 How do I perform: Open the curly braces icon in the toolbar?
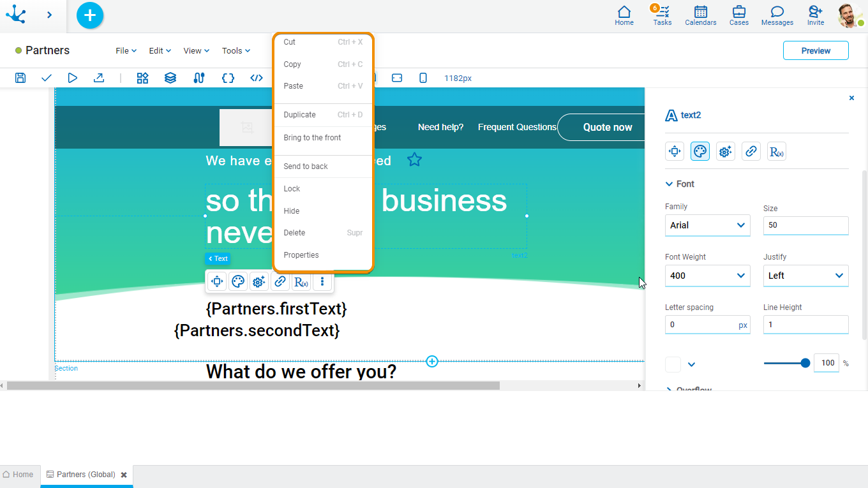tap(228, 78)
